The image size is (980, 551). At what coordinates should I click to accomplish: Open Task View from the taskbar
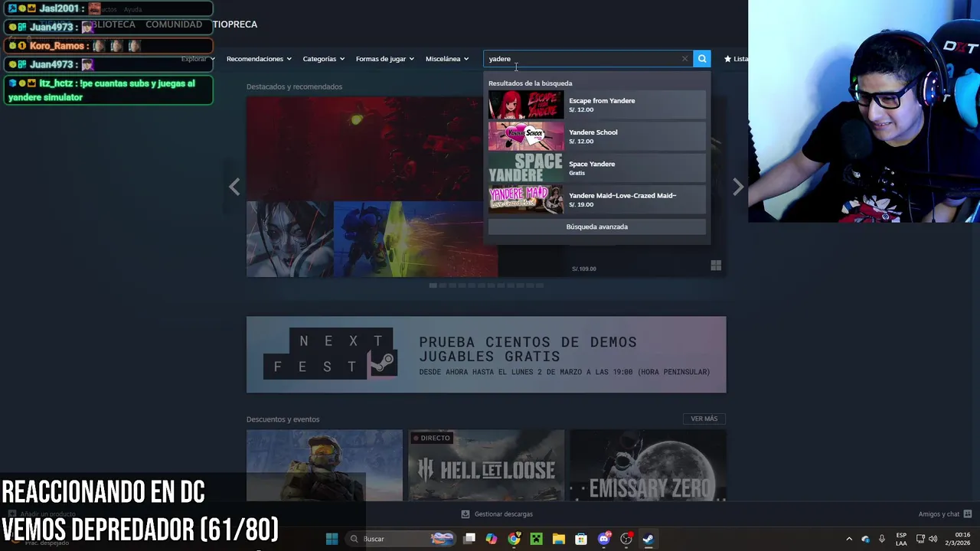pos(469,539)
